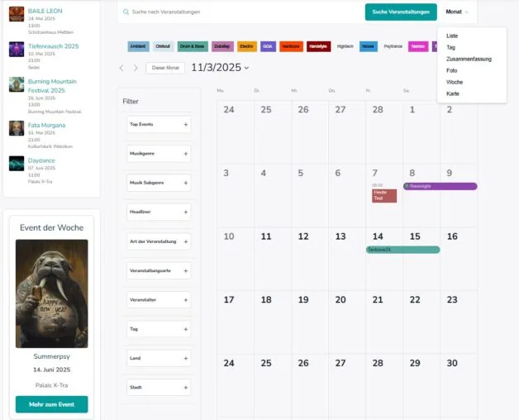
Task: Choose Karte from view menu
Action: click(x=453, y=93)
